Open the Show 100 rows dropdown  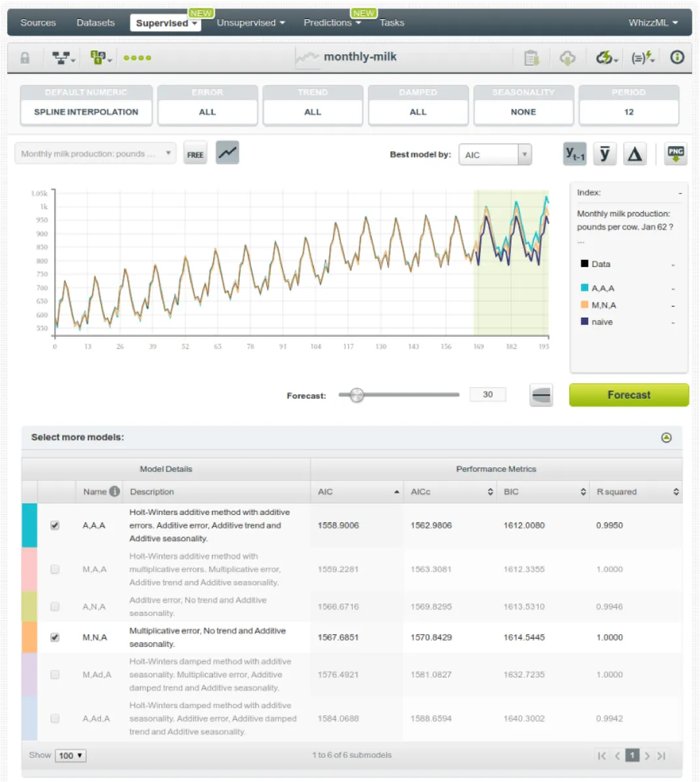click(x=70, y=756)
